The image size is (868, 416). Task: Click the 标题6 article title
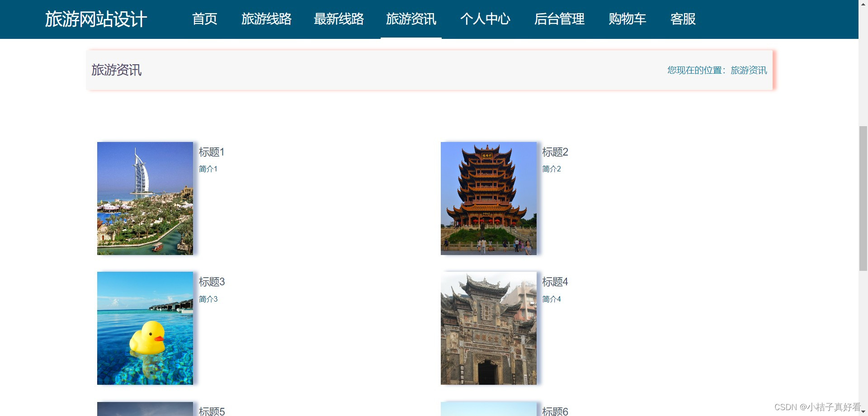click(x=555, y=411)
